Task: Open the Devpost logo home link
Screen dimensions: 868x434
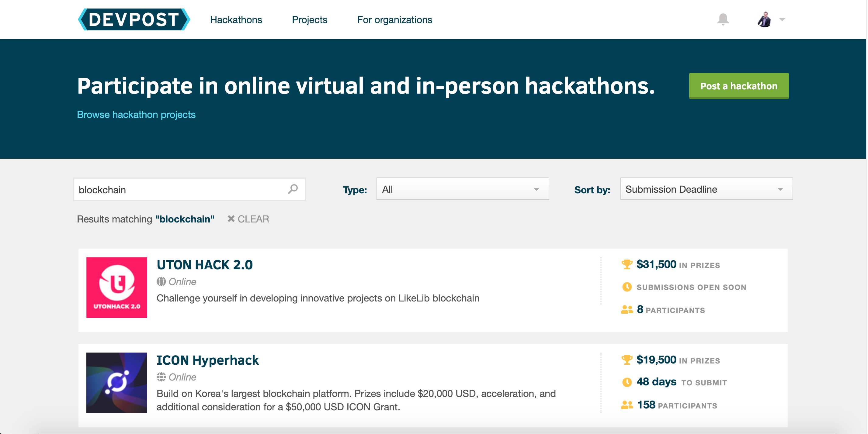Action: click(134, 19)
